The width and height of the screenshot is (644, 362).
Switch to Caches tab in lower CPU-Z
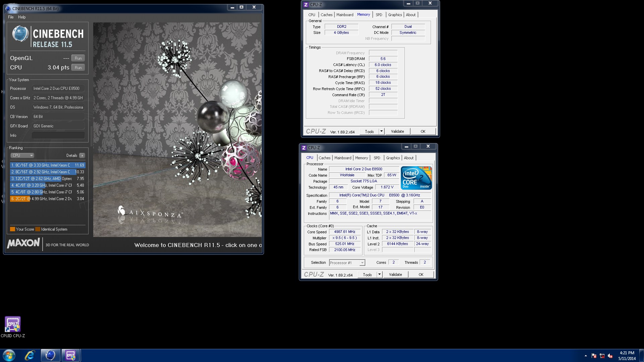[x=324, y=158]
